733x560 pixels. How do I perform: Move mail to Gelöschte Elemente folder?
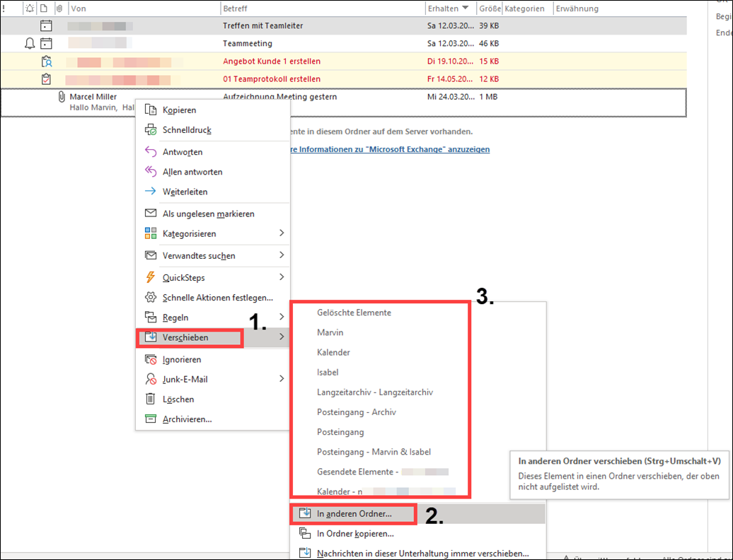[x=354, y=313]
